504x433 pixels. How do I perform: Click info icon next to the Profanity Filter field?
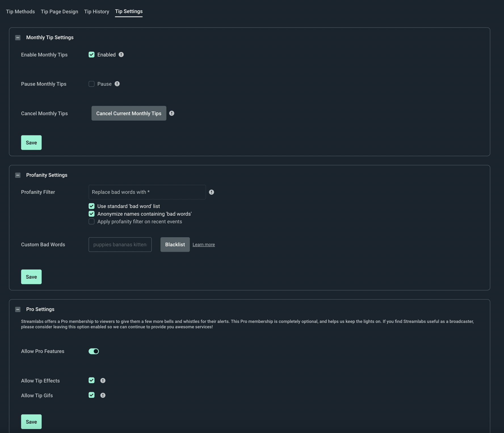click(x=211, y=192)
